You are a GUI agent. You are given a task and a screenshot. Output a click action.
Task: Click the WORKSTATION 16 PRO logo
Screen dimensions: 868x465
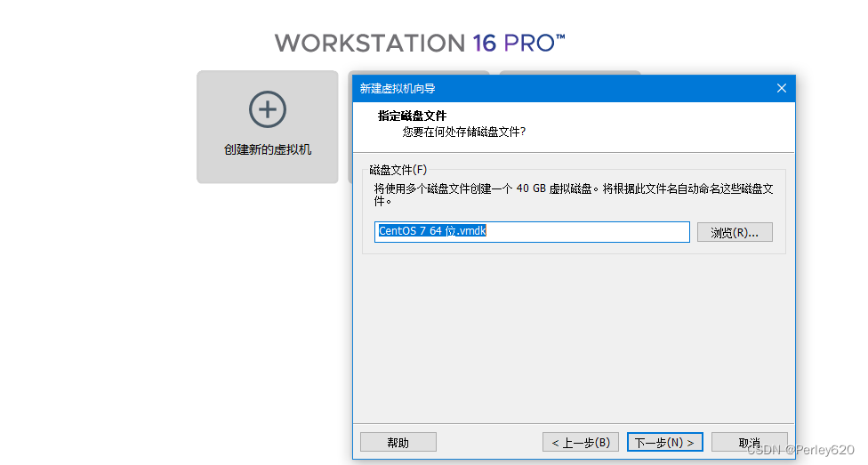click(420, 44)
